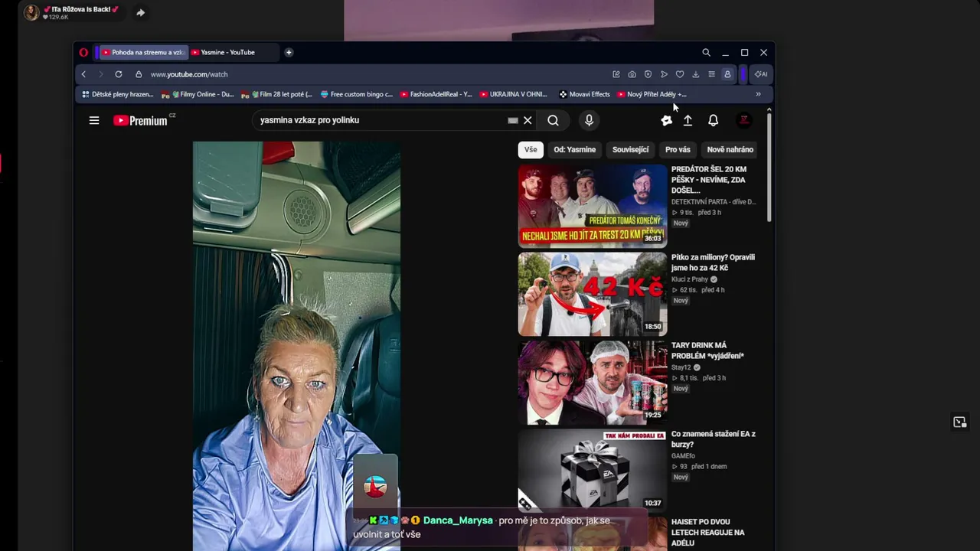Click the stream title 'Ta Růžova is Back!'

point(80,9)
